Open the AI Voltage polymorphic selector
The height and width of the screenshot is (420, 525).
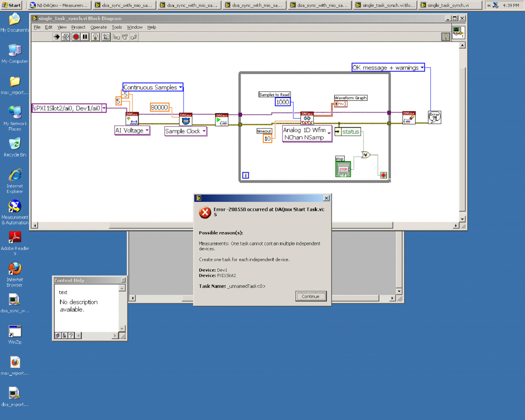[x=147, y=131]
